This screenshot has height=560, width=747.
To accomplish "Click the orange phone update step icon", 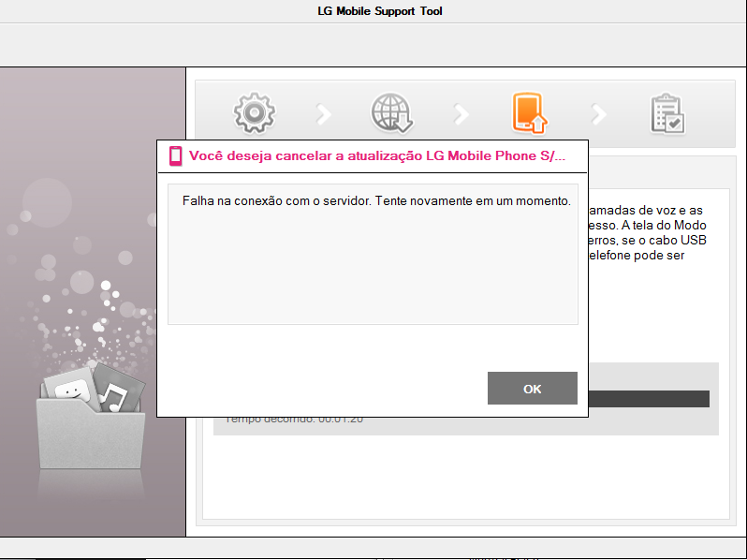I will (529, 113).
